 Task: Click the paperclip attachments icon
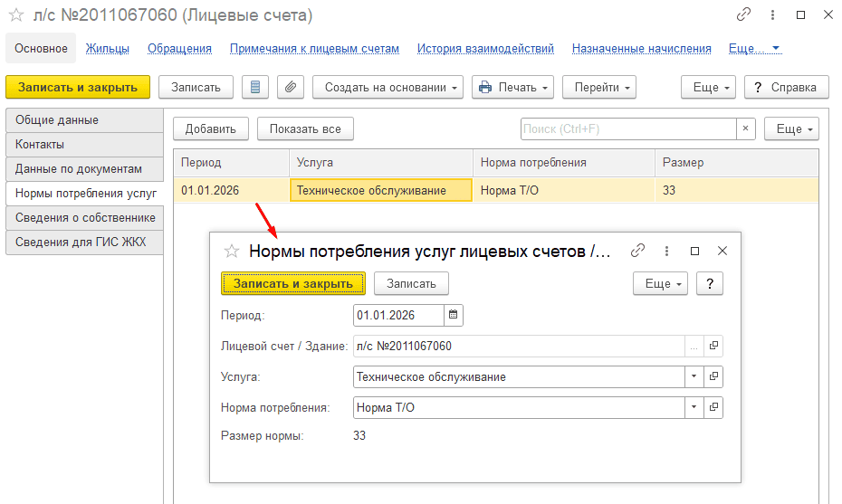tap(291, 87)
